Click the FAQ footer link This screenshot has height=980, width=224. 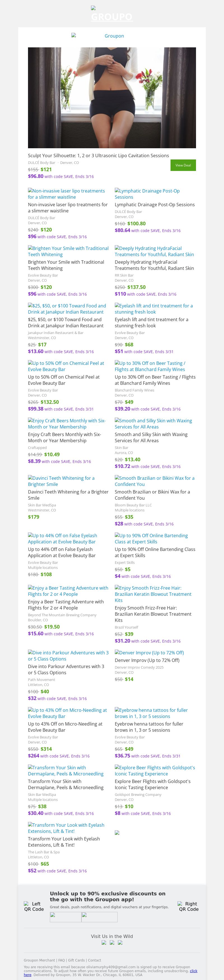61,960
